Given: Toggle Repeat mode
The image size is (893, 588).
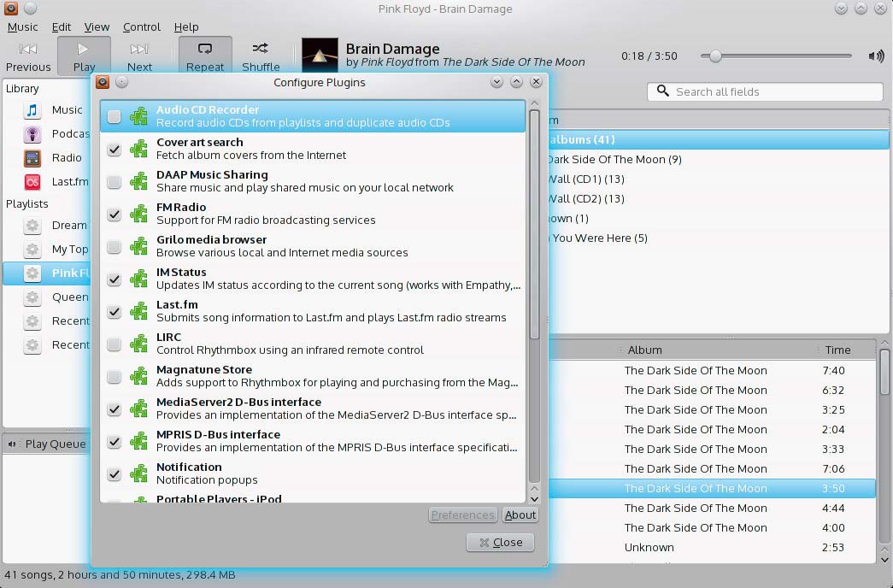Looking at the screenshot, I should 205,56.
